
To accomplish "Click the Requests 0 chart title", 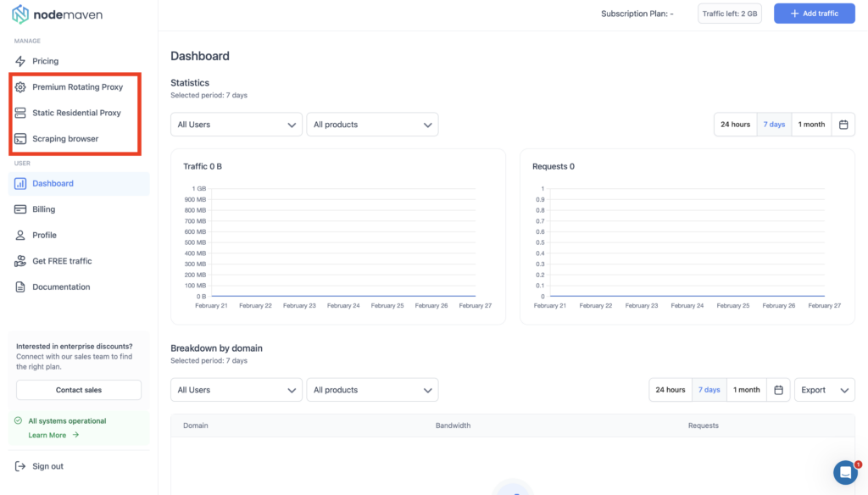I will pyautogui.click(x=553, y=166).
